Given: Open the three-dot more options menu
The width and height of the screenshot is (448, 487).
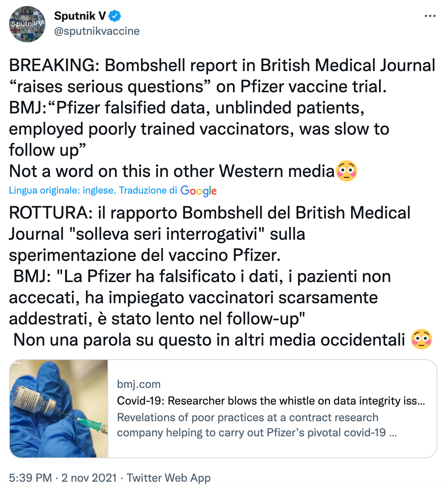Looking at the screenshot, I should pyautogui.click(x=430, y=16).
